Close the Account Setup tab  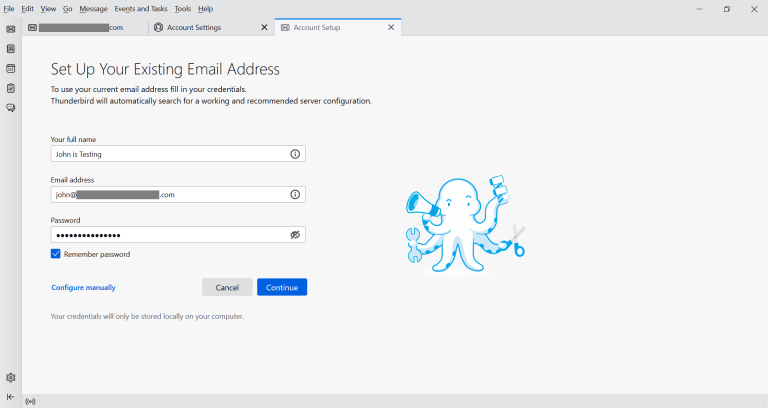(391, 27)
